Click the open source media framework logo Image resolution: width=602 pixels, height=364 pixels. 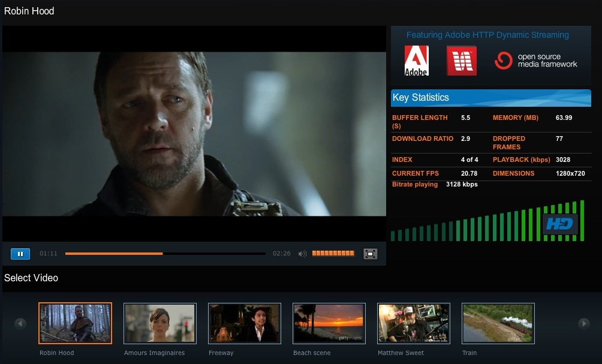[x=536, y=61]
